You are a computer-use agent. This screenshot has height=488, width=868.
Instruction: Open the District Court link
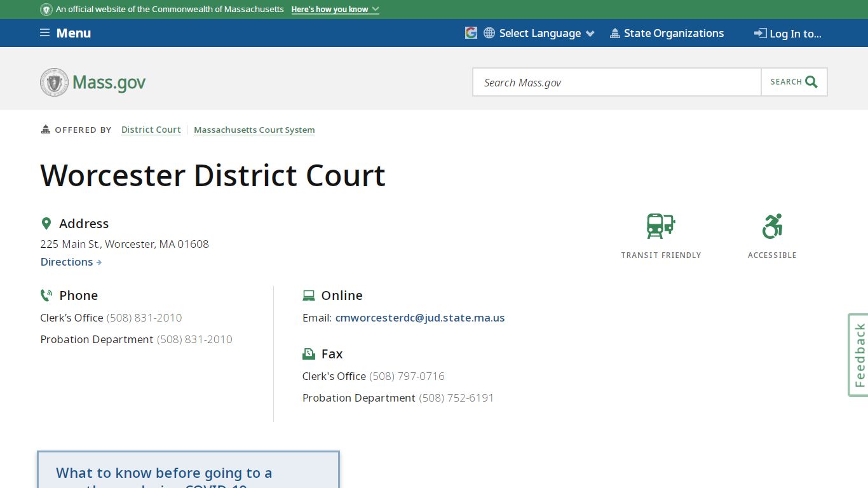click(x=151, y=130)
